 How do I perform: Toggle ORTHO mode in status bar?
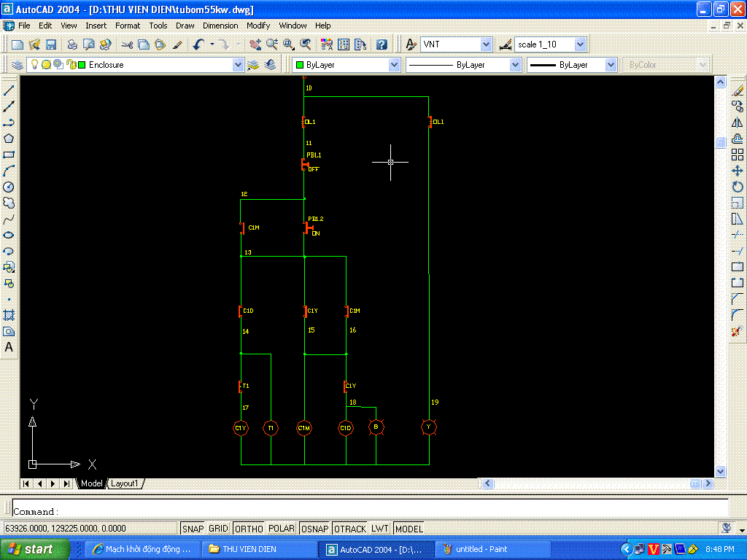(249, 529)
